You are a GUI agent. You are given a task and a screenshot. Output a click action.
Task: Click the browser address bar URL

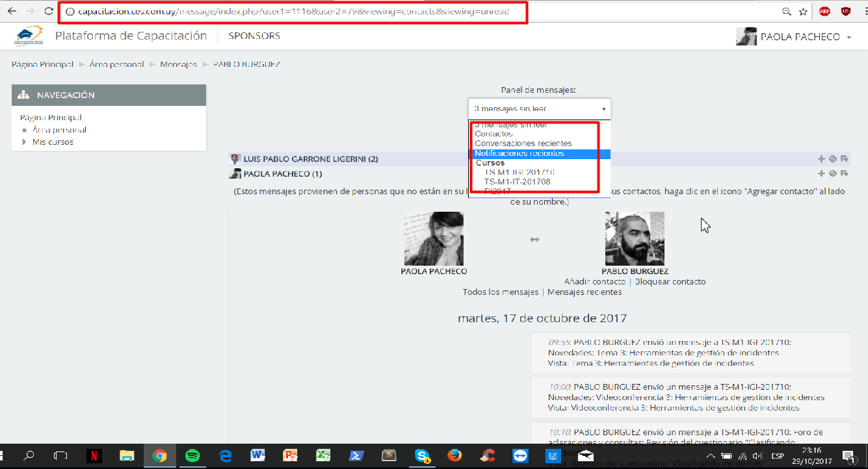tap(293, 12)
